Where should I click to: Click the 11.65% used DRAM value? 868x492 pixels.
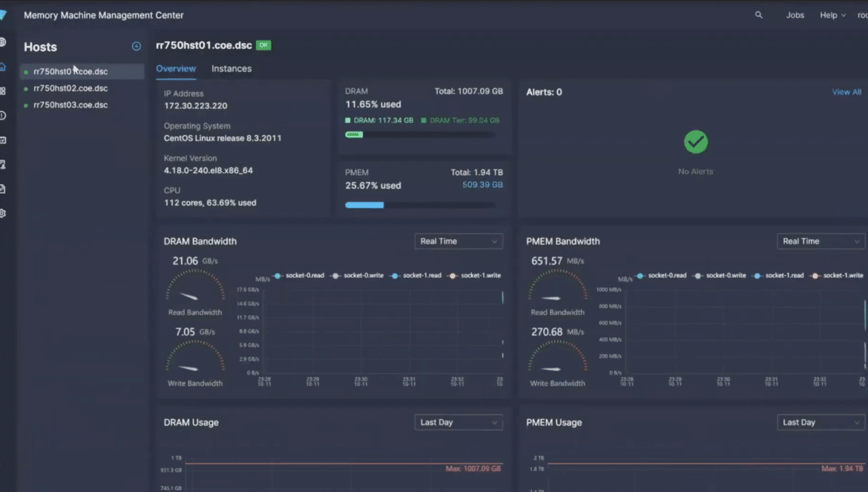pyautogui.click(x=373, y=104)
